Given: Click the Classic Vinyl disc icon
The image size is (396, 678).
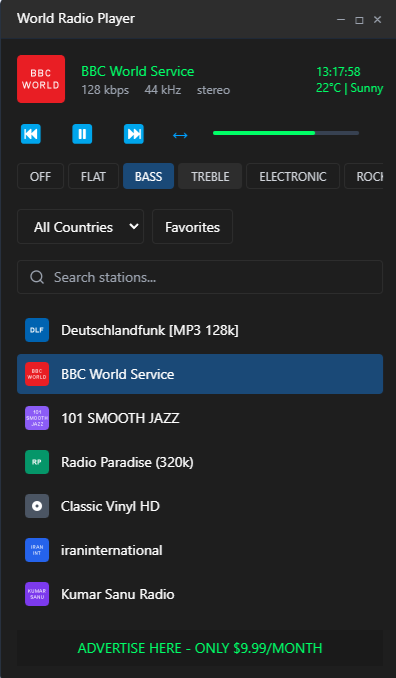Looking at the screenshot, I should tap(37, 506).
